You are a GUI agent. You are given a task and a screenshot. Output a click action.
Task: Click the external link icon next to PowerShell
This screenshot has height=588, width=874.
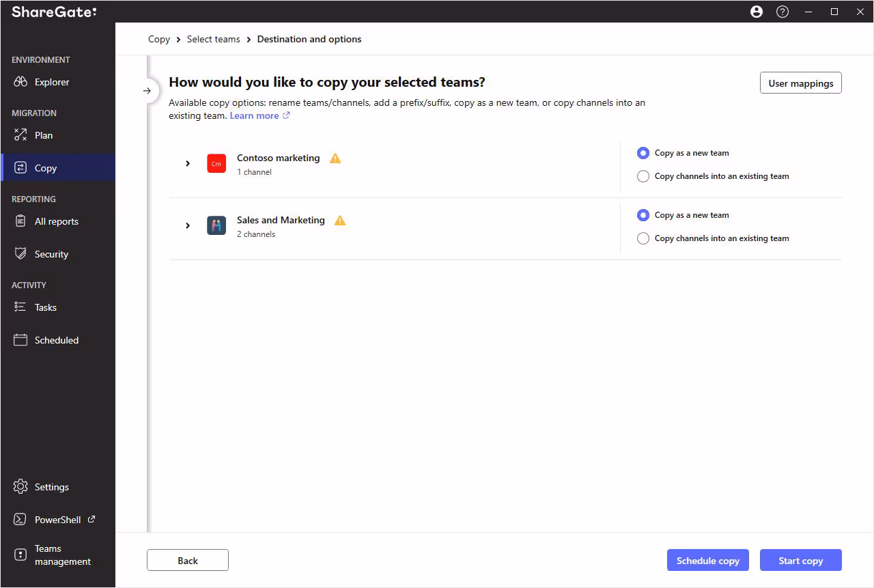[91, 519]
